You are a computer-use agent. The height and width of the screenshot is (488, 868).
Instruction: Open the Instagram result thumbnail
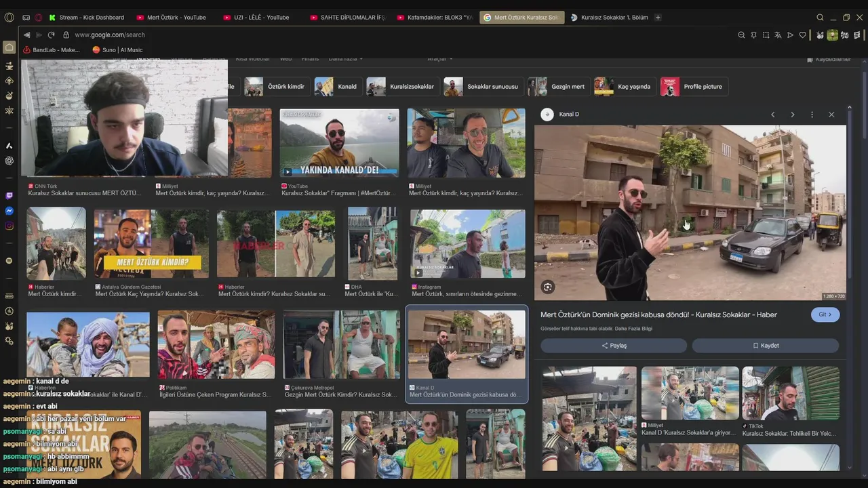[467, 244]
